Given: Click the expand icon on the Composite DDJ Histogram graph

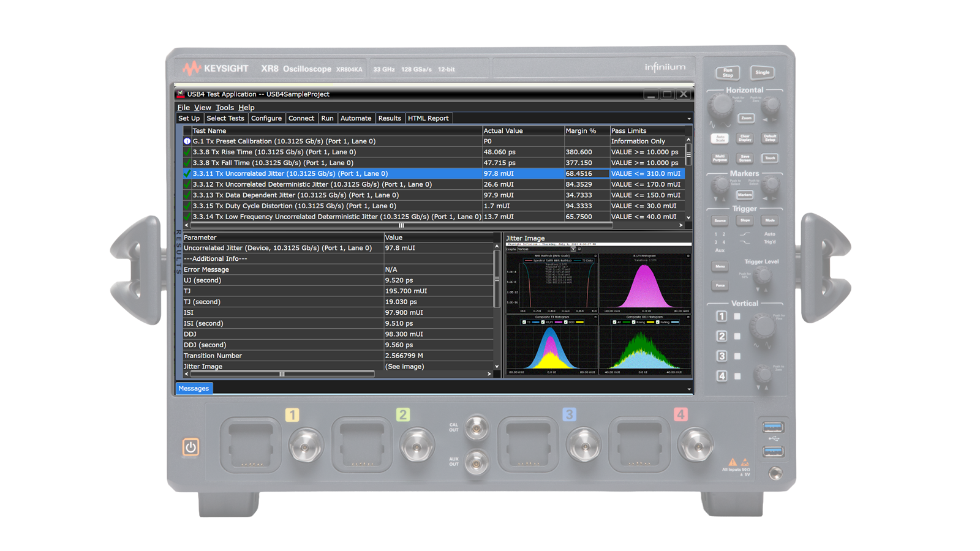Looking at the screenshot, I should pyautogui.click(x=687, y=317).
